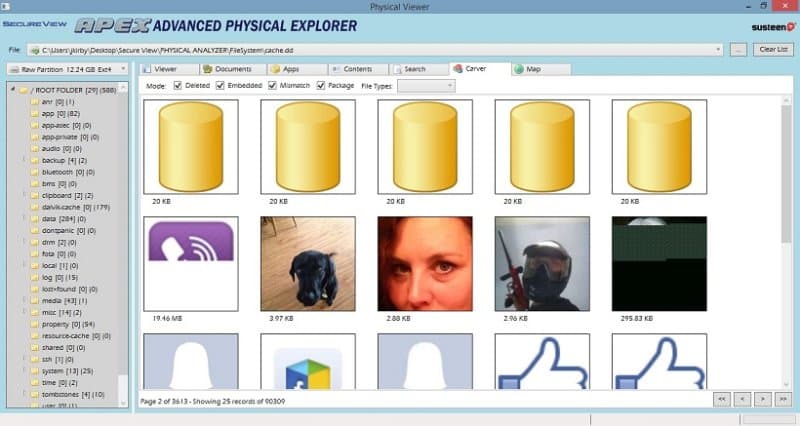Open the Raw Partition selector dropdown
800x426 pixels.
(66, 69)
